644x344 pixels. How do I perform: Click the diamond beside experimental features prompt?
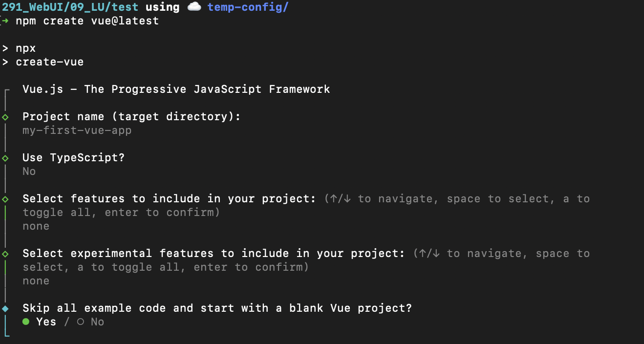(x=5, y=254)
